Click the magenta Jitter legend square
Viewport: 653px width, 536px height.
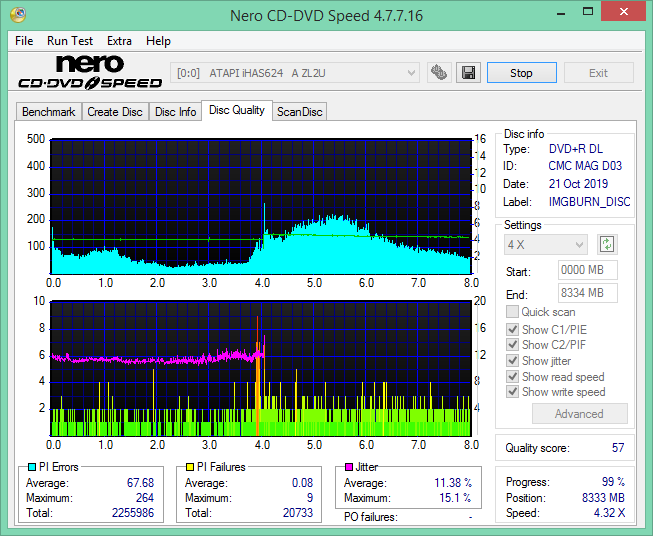[349, 467]
